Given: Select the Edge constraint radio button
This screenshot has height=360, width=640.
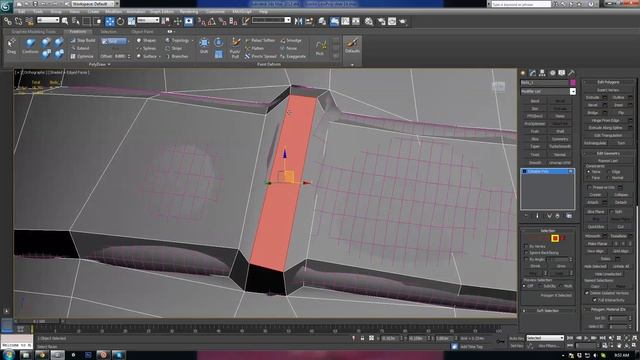Looking at the screenshot, I should (609, 172).
